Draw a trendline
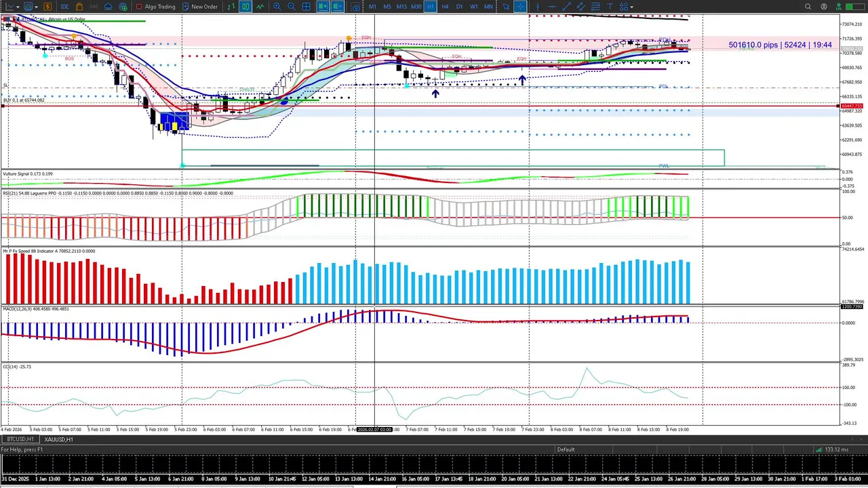The width and height of the screenshot is (868, 488). pyautogui.click(x=566, y=7)
